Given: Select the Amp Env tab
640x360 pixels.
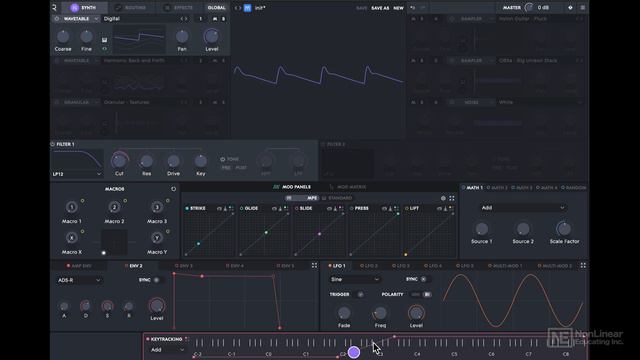Looking at the screenshot, I should click(x=79, y=266).
